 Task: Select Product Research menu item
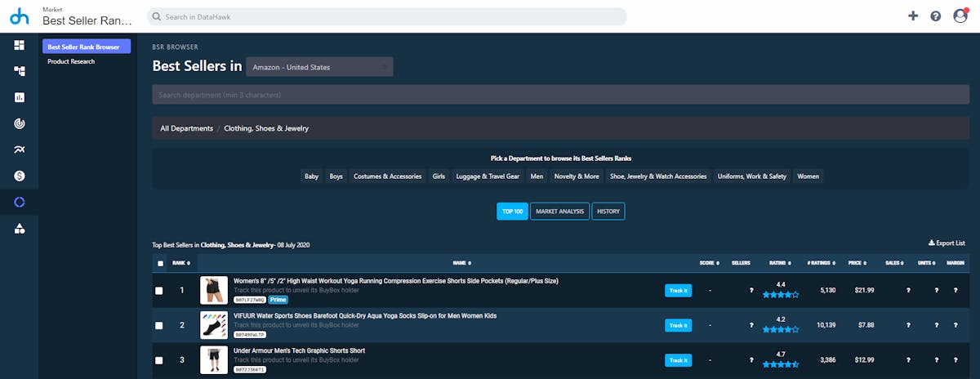click(x=71, y=61)
